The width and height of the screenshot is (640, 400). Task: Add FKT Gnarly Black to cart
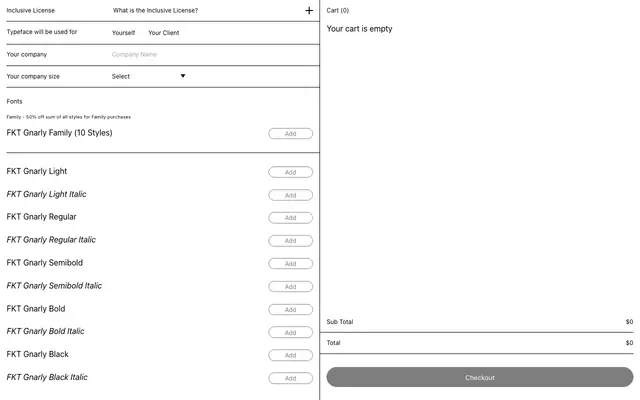[291, 355]
